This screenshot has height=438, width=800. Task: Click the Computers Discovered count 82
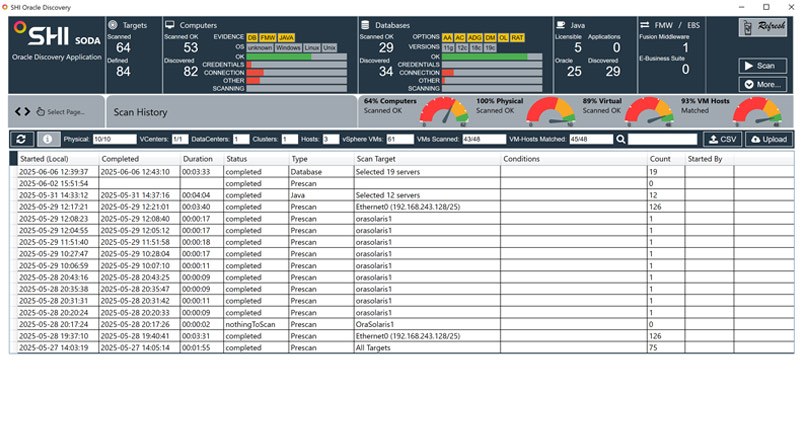(190, 71)
